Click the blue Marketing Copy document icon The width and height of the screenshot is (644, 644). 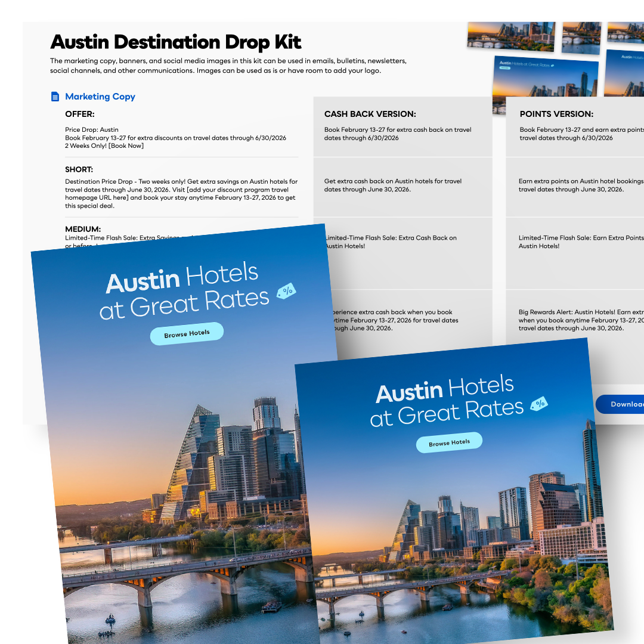coord(55,97)
